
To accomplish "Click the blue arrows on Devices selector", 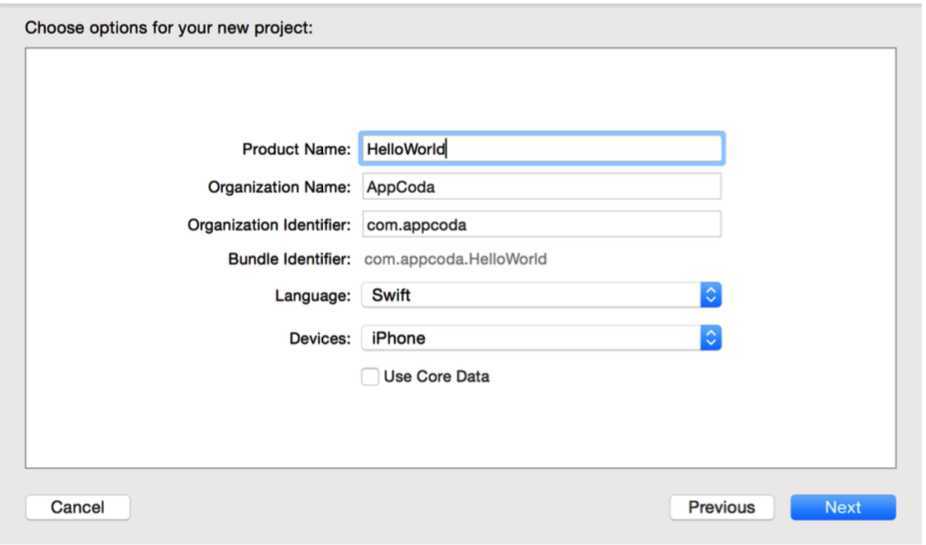I will point(711,338).
